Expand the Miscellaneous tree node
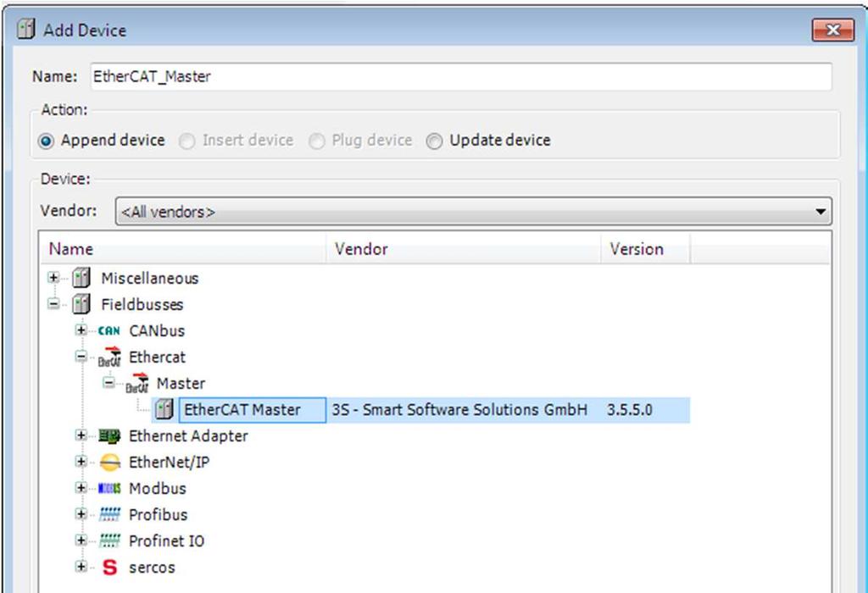 (x=53, y=278)
